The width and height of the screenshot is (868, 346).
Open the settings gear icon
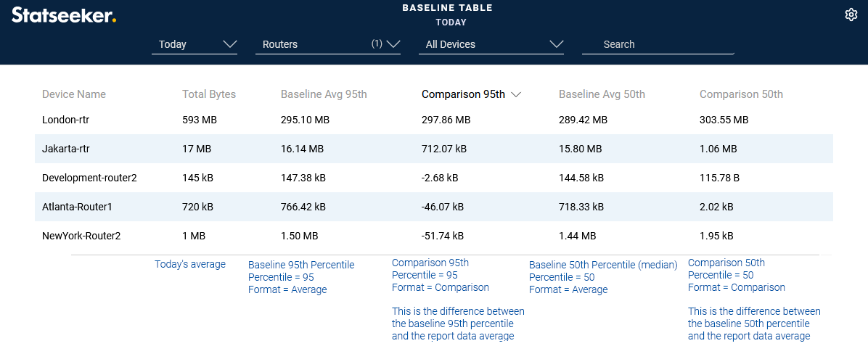point(851,15)
